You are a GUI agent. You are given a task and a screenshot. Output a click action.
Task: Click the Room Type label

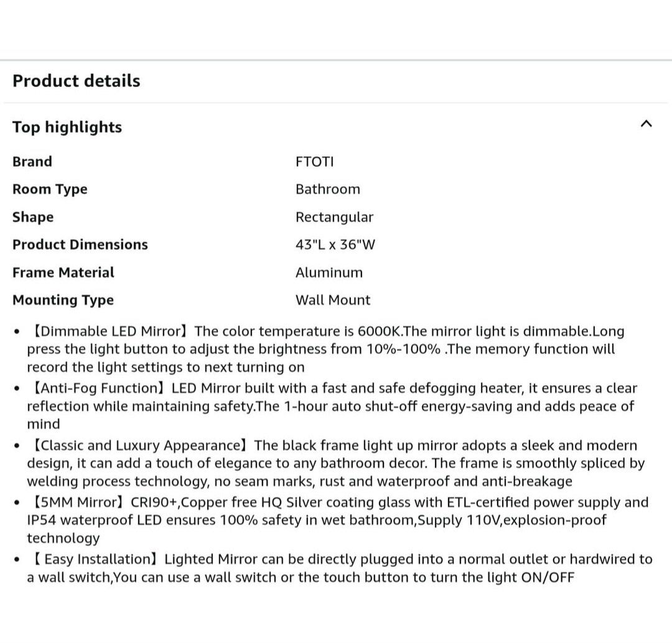pos(50,190)
